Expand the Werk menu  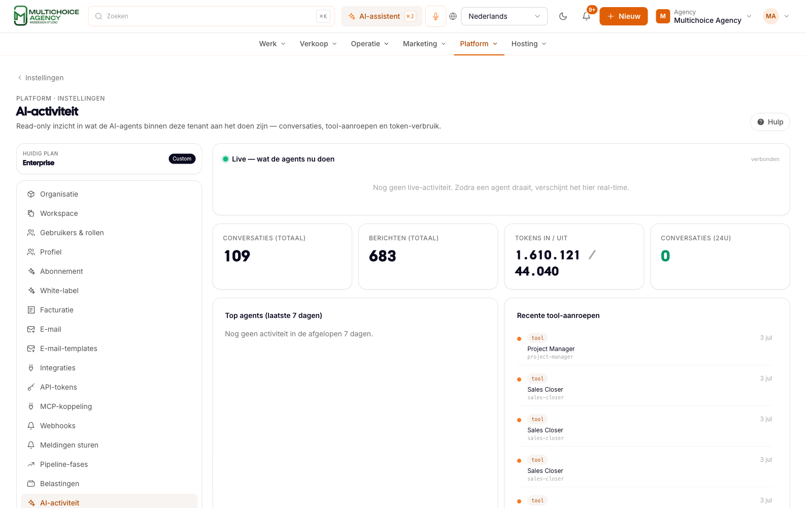[x=272, y=44]
